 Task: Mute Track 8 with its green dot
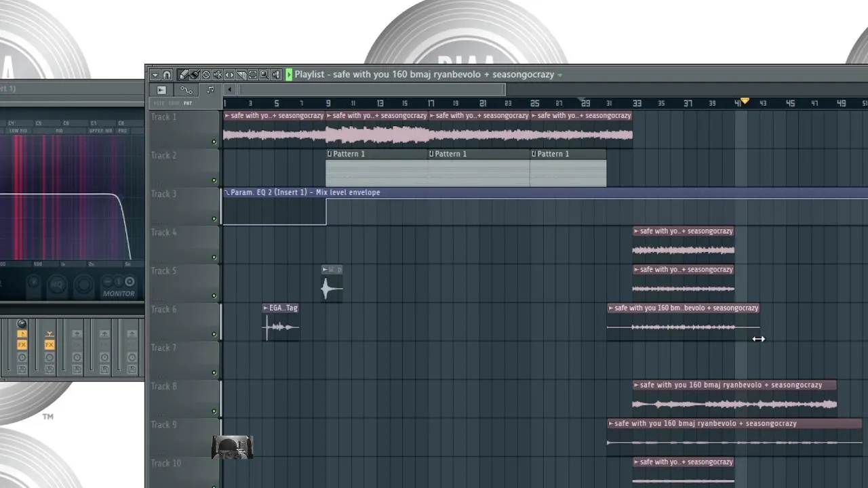[214, 411]
